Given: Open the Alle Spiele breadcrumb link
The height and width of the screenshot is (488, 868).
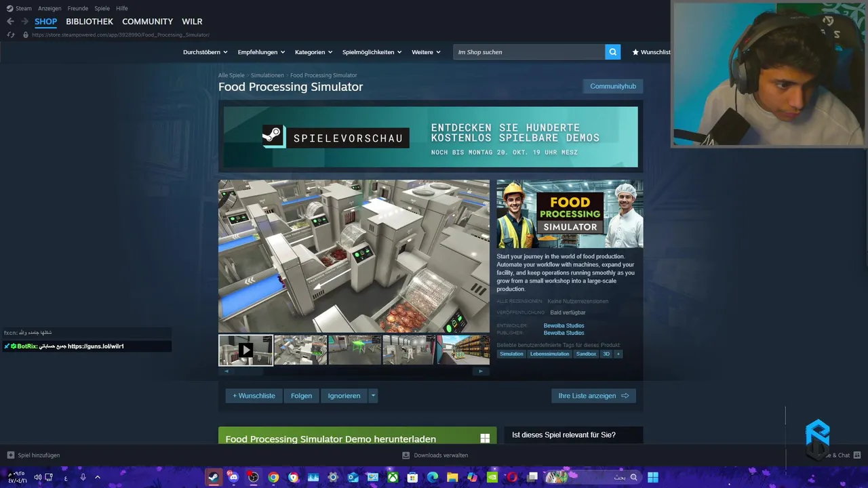Looking at the screenshot, I should (x=231, y=75).
